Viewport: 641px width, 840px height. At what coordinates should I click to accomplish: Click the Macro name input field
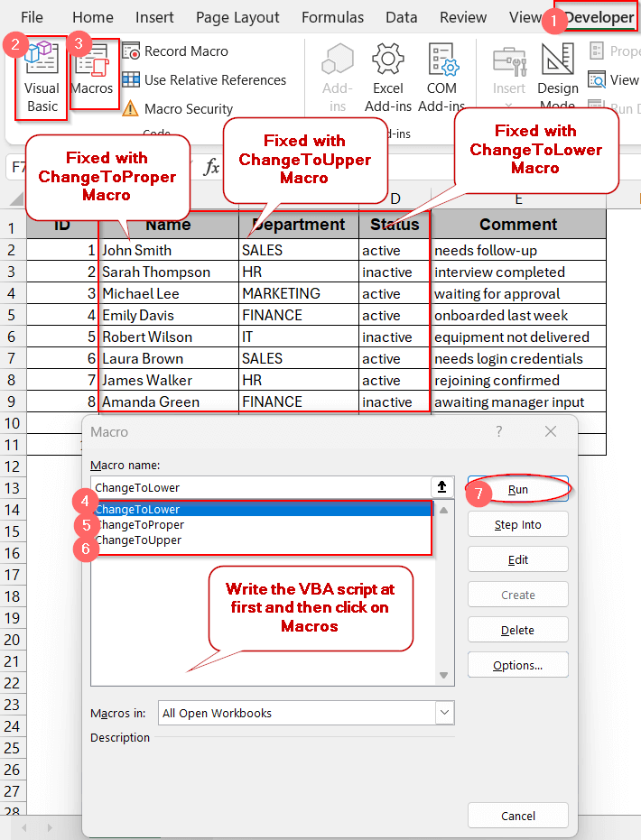click(x=261, y=487)
